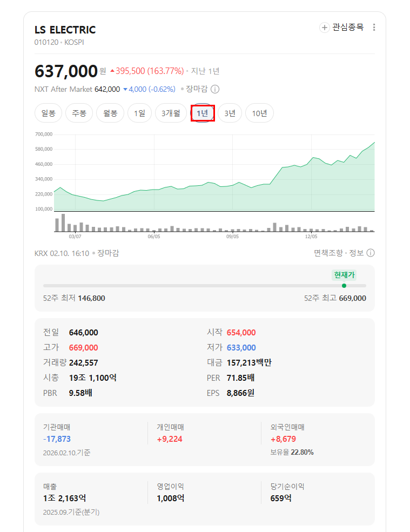Click the 매출 1조 2,163억 figure

point(64,499)
